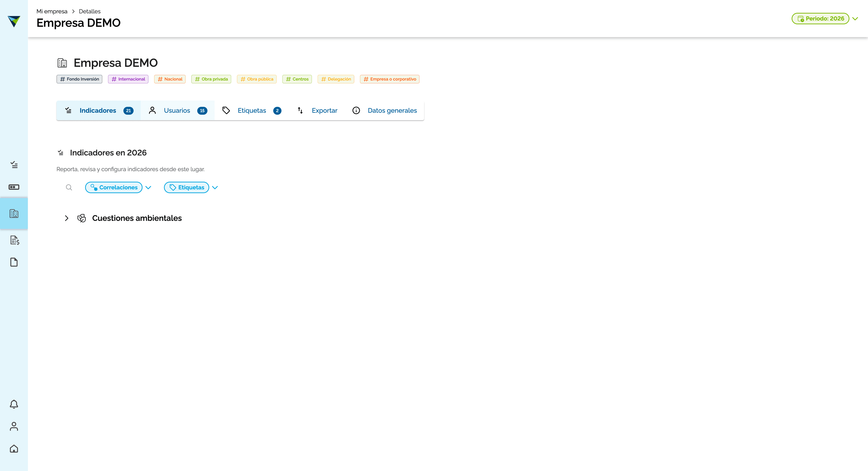Select the company building icon in sidebar

pos(14,214)
